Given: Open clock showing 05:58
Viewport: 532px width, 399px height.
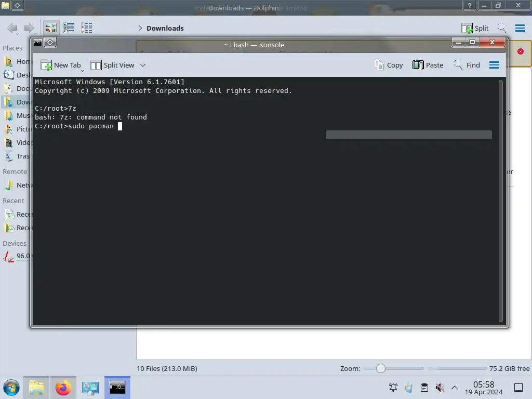Looking at the screenshot, I should [x=484, y=388].
